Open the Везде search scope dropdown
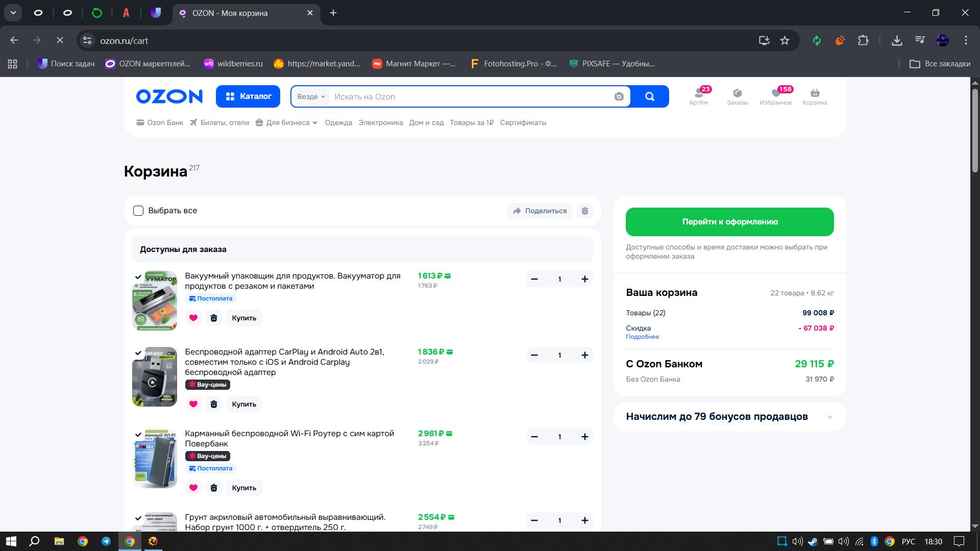This screenshot has height=551, width=980. (x=311, y=96)
